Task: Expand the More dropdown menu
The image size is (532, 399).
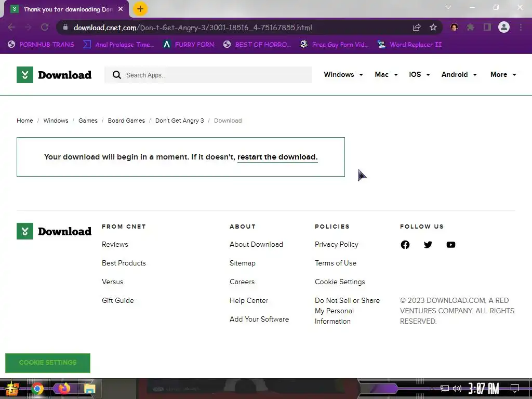Action: [503, 74]
